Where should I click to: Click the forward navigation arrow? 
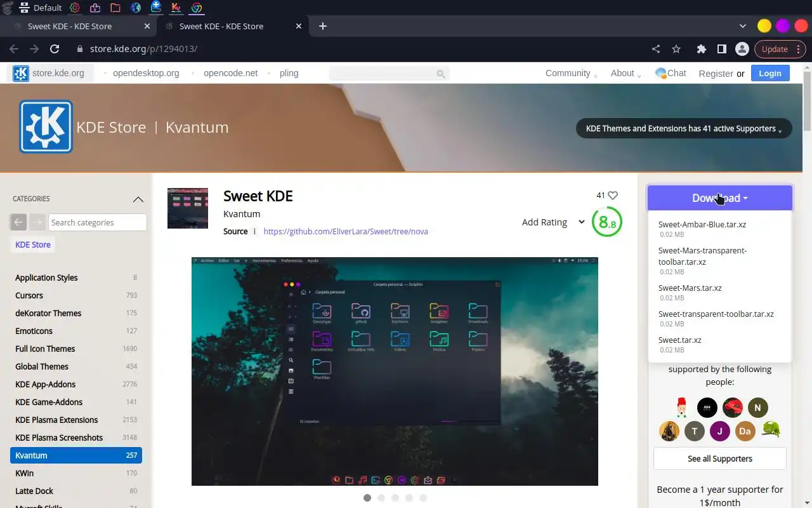[x=34, y=49]
